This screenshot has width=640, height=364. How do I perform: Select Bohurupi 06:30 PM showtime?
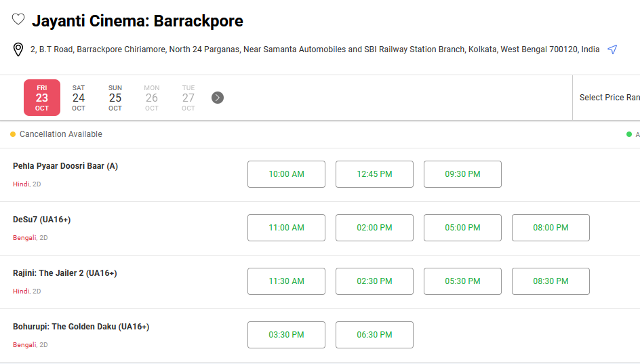pos(374,335)
